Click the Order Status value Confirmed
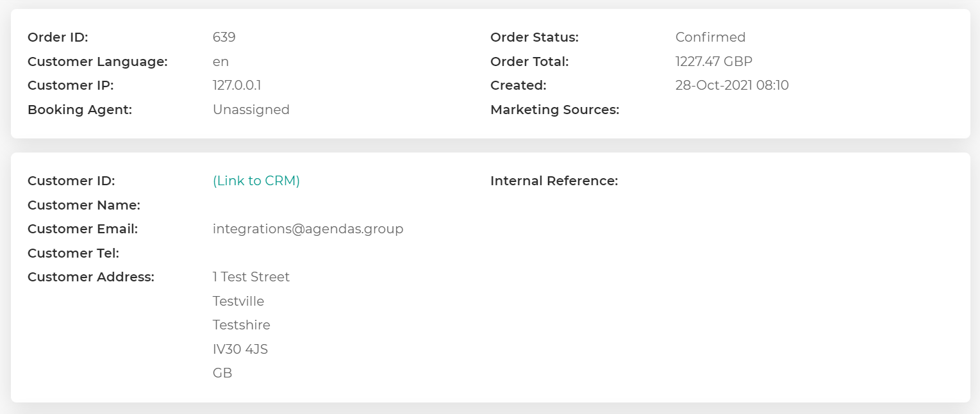Screen dimensions: 980x414 click(x=710, y=37)
